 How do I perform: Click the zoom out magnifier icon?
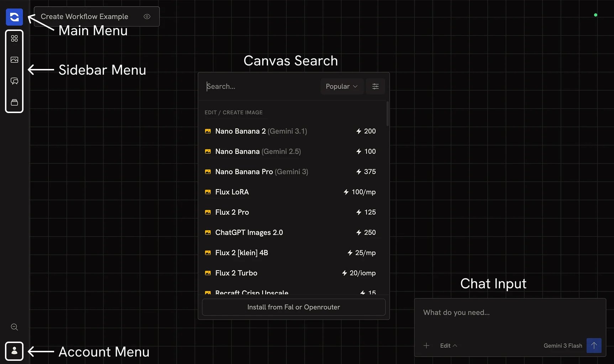[x=14, y=327]
